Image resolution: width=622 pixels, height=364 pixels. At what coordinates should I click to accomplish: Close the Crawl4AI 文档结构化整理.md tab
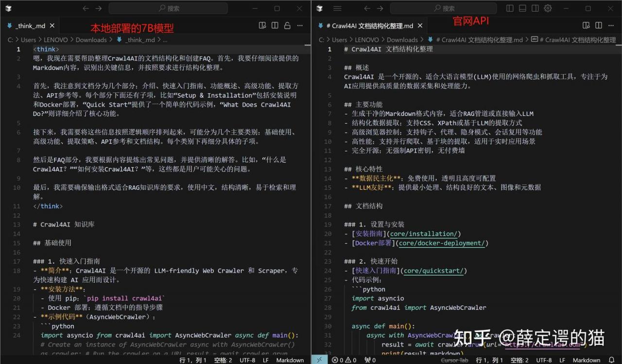coord(420,26)
